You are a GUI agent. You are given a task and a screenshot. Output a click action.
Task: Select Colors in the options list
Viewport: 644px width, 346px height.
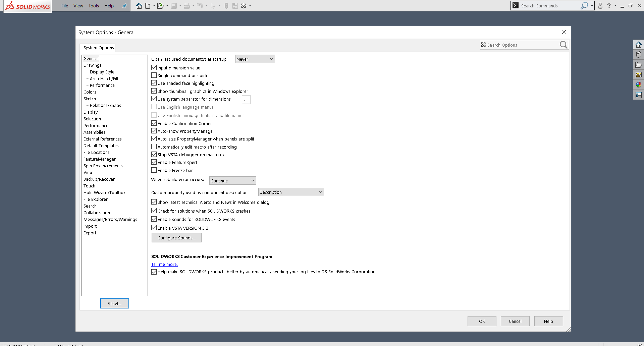click(90, 92)
